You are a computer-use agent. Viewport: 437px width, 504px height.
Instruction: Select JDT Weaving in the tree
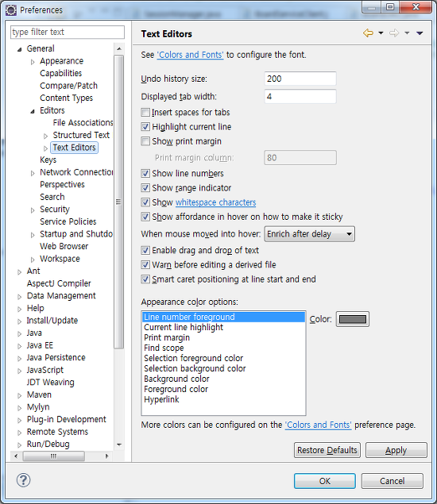[51, 382]
